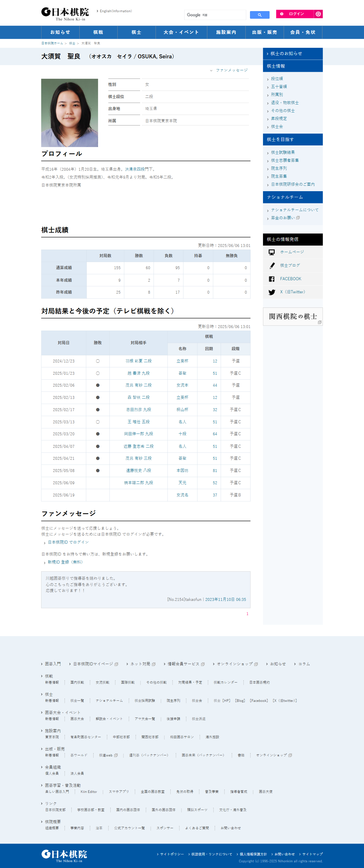
Task: Open ナショナルチームについて sidebar link
Action: point(295,210)
